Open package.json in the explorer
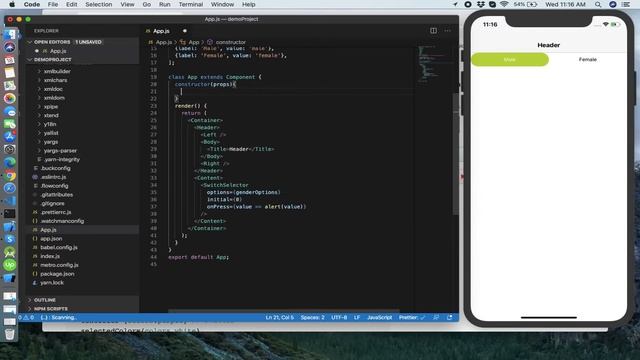 click(x=57, y=274)
